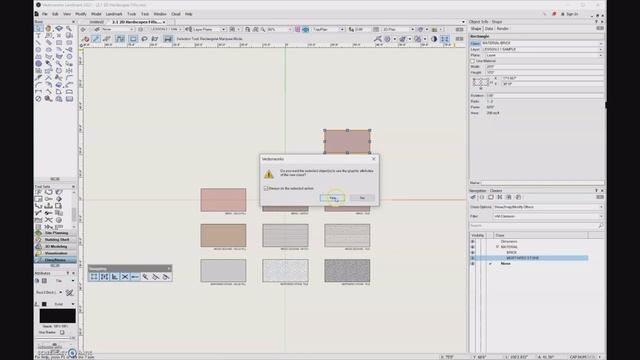The height and width of the screenshot is (360, 640).
Task: Toggle Smart Points in Snapping palette
Action: (135, 277)
